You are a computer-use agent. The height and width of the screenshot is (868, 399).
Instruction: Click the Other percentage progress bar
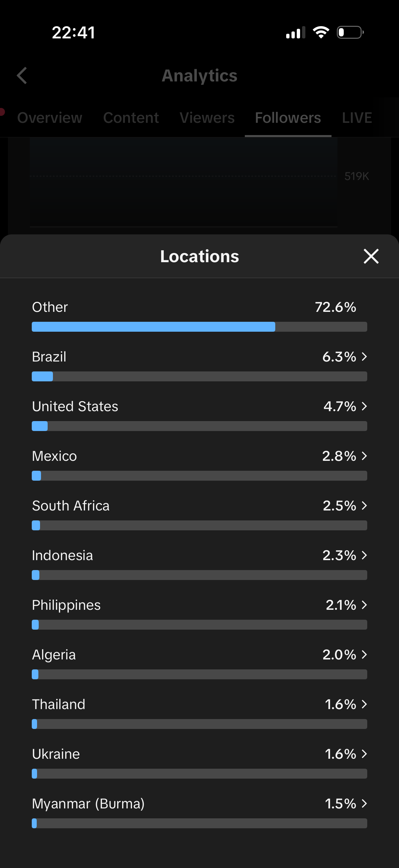[199, 326]
